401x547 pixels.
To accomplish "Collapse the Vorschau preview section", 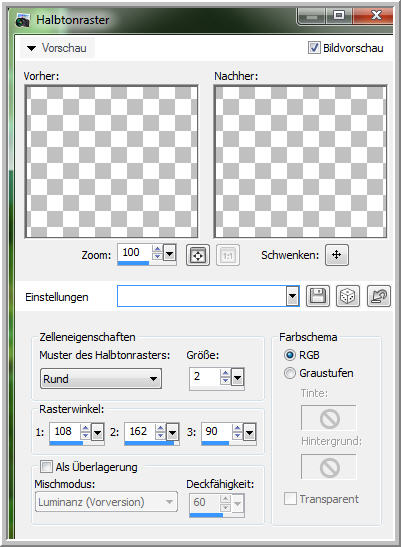I will 31,48.
